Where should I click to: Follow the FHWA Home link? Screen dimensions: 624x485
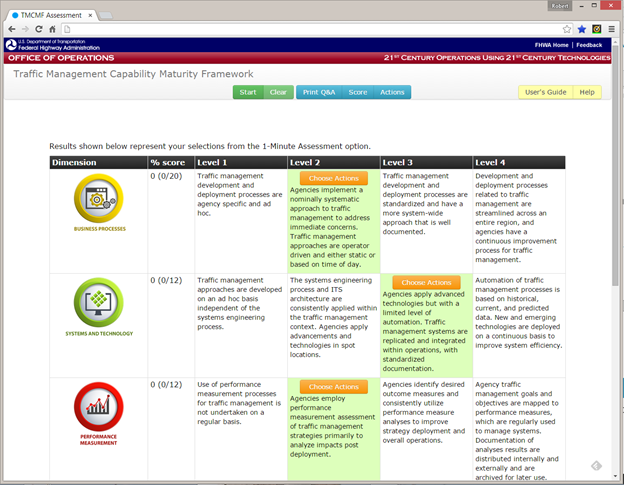pyautogui.click(x=552, y=45)
